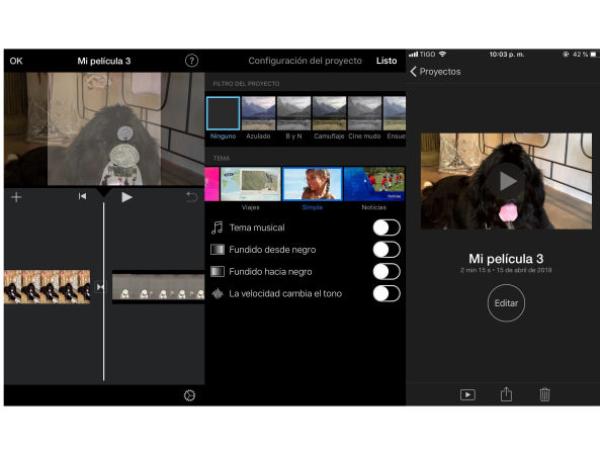
Task: Delete project with trash icon
Action: pyautogui.click(x=545, y=394)
